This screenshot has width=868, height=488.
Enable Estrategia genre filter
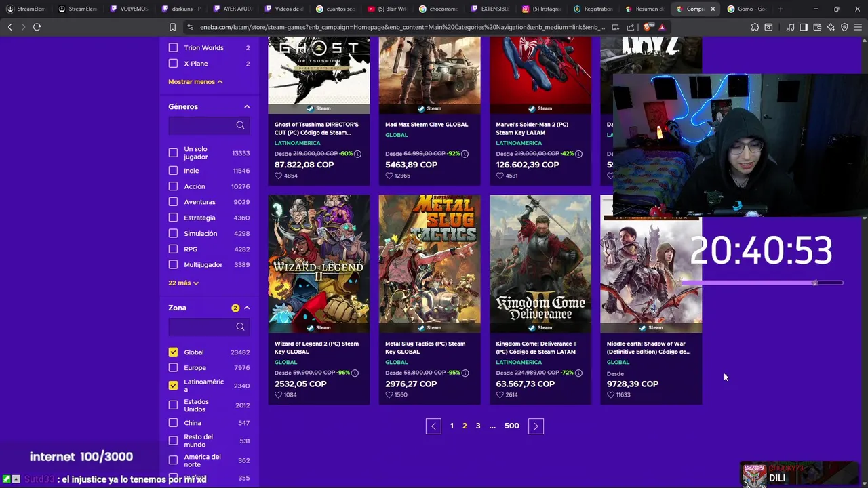(x=173, y=218)
